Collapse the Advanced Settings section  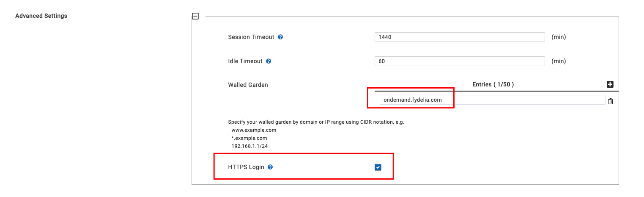pos(195,16)
